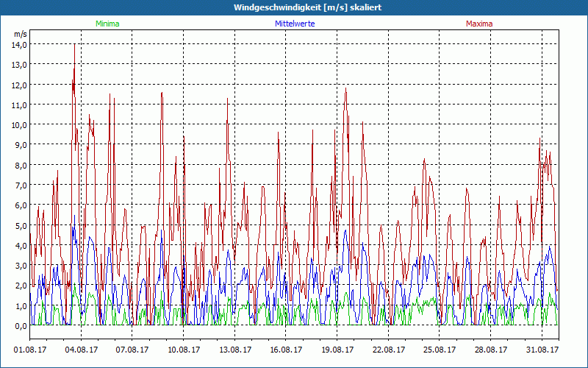Click the 22.08.17 date label

point(389,350)
